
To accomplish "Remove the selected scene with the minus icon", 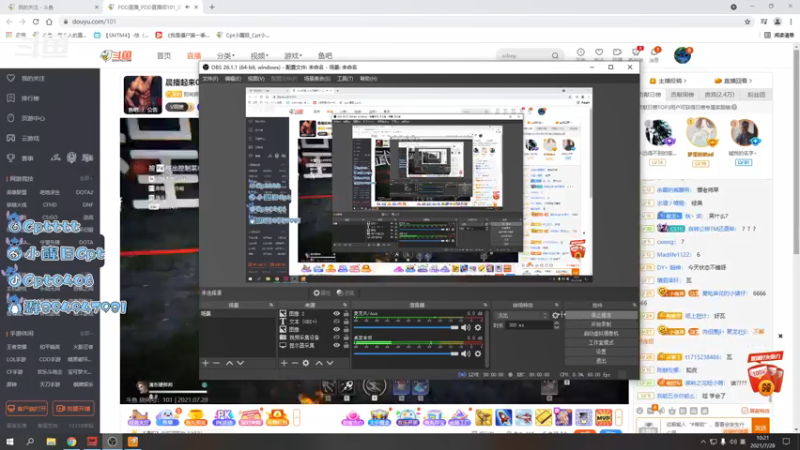I will click(216, 363).
